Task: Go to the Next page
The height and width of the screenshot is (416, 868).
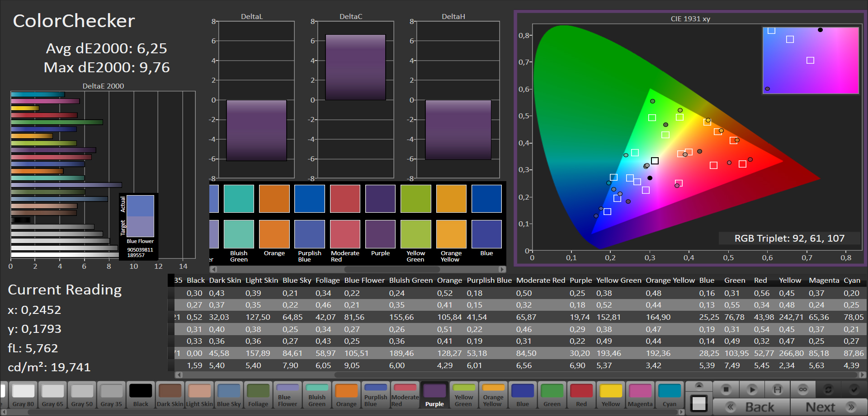Action: point(829,407)
